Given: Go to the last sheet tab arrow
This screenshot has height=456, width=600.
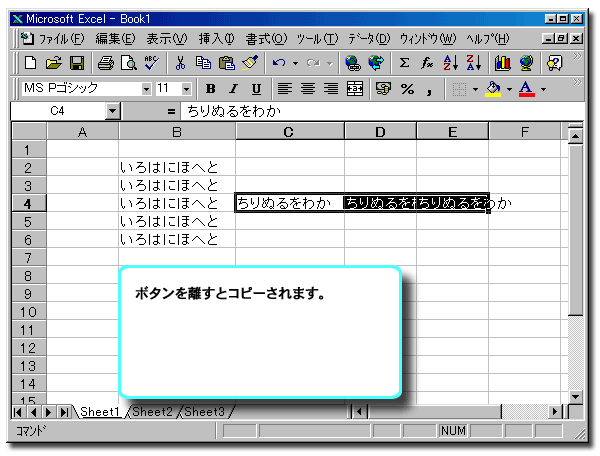Looking at the screenshot, I should pos(64,412).
